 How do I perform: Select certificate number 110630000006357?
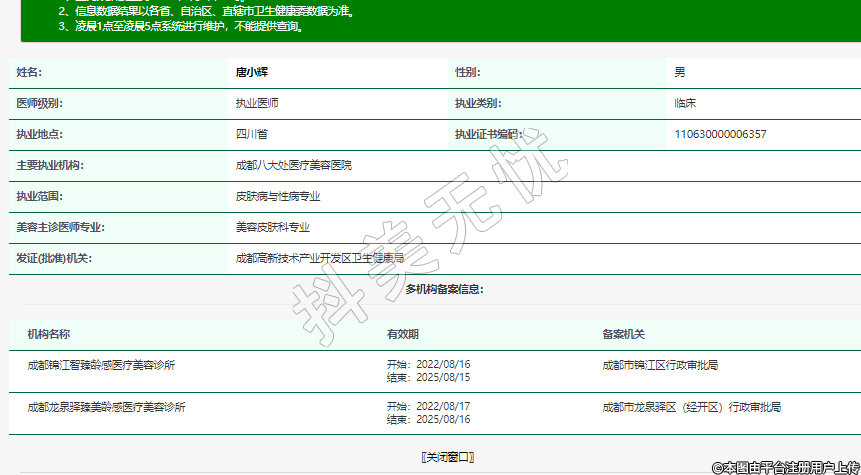coord(720,134)
